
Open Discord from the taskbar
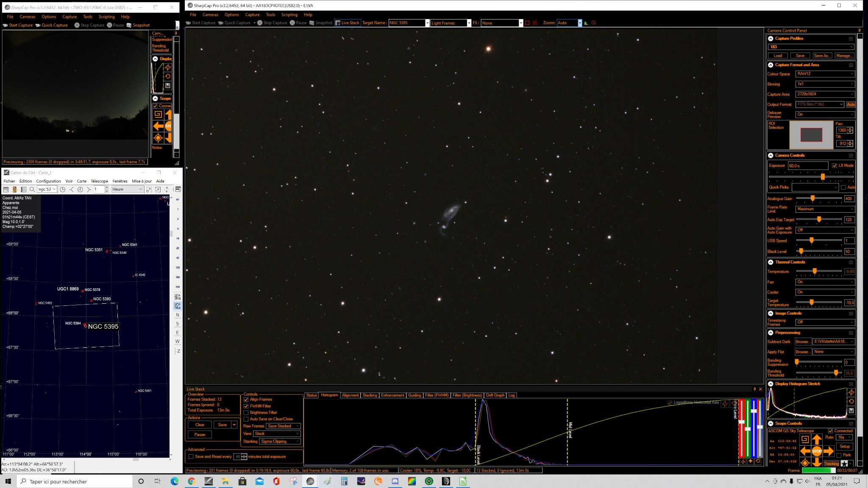(395, 481)
